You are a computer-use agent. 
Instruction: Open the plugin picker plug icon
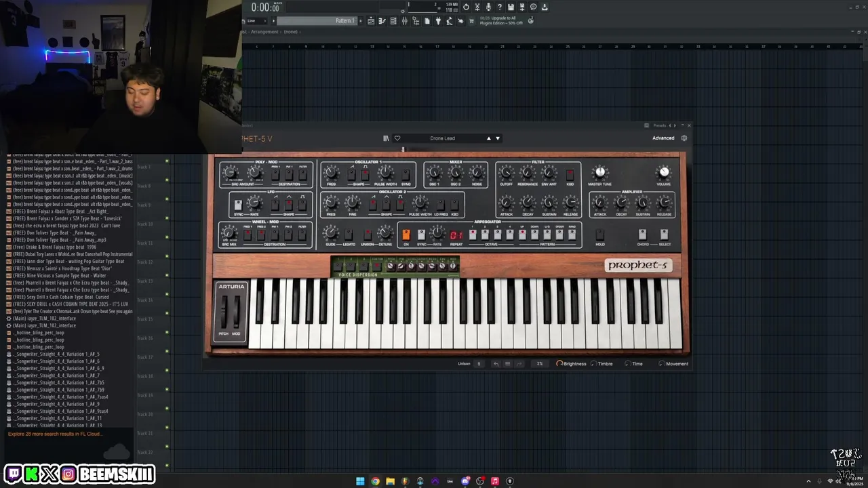point(438,21)
